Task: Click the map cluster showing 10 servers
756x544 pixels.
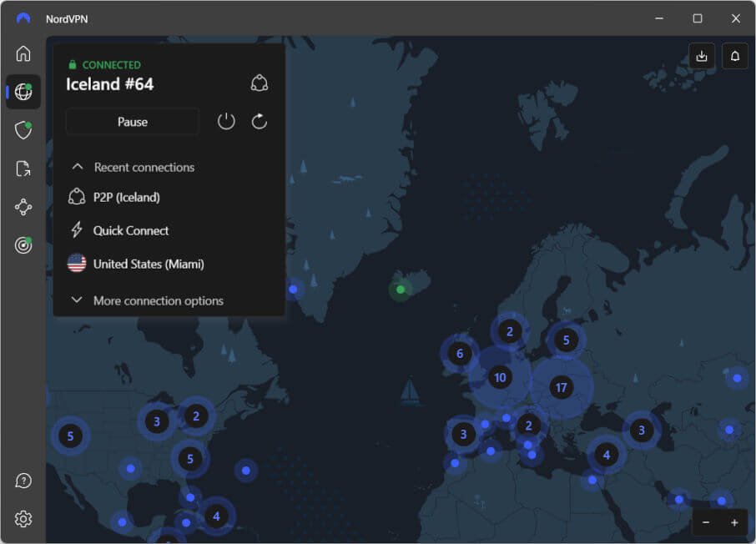Action: 500,377
